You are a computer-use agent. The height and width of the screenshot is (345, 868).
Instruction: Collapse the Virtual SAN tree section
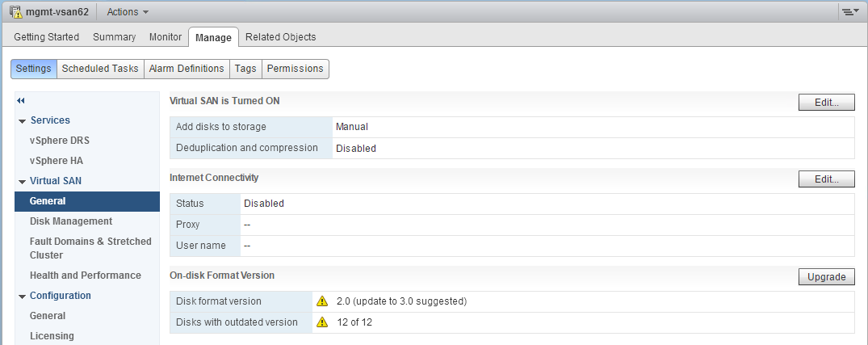[x=22, y=182]
